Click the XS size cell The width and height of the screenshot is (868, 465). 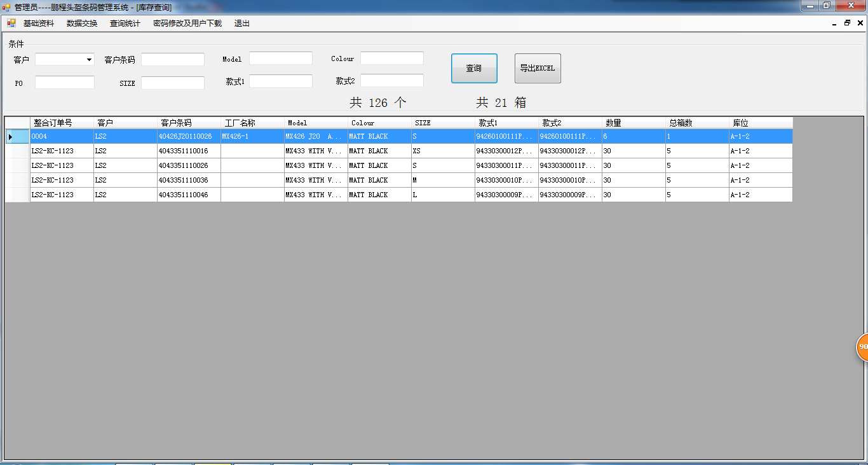coord(443,151)
